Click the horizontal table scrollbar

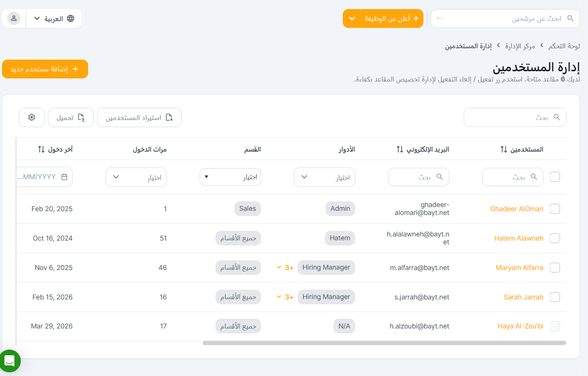(384, 343)
